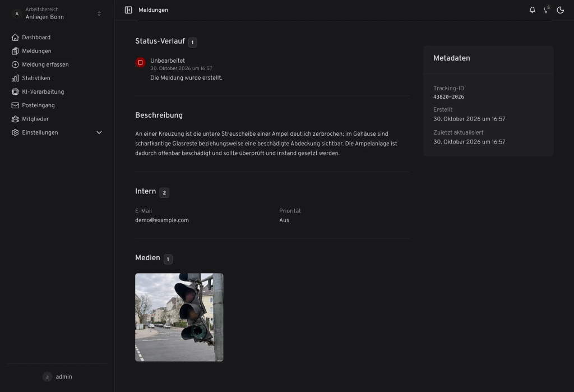574x392 pixels.
Task: Click the Priorität value Aus
Action: tap(284, 220)
